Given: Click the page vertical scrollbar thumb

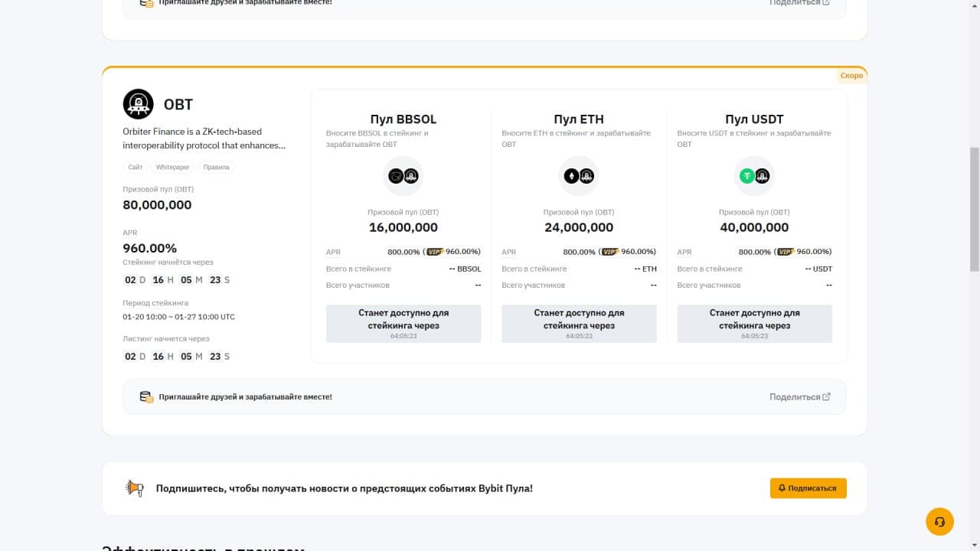Looking at the screenshot, I should tap(974, 209).
